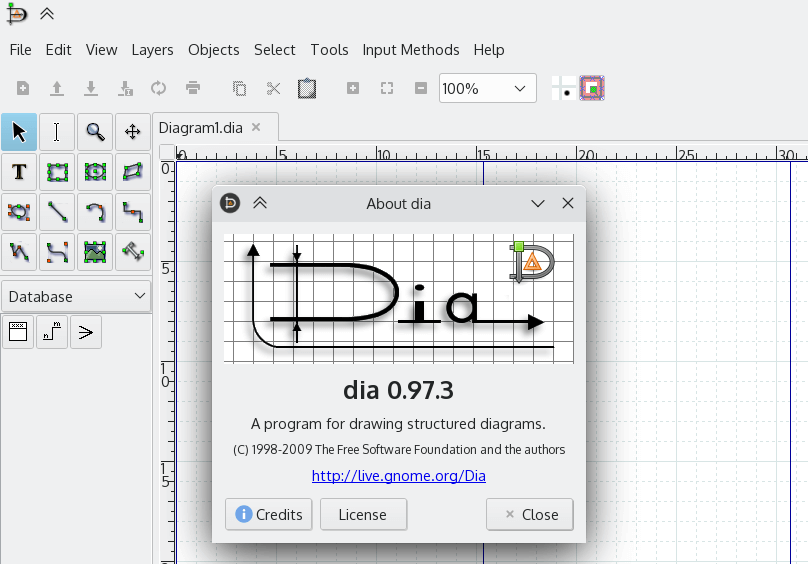Select the Bezier-gon tool
808x564 pixels.
(x=19, y=212)
